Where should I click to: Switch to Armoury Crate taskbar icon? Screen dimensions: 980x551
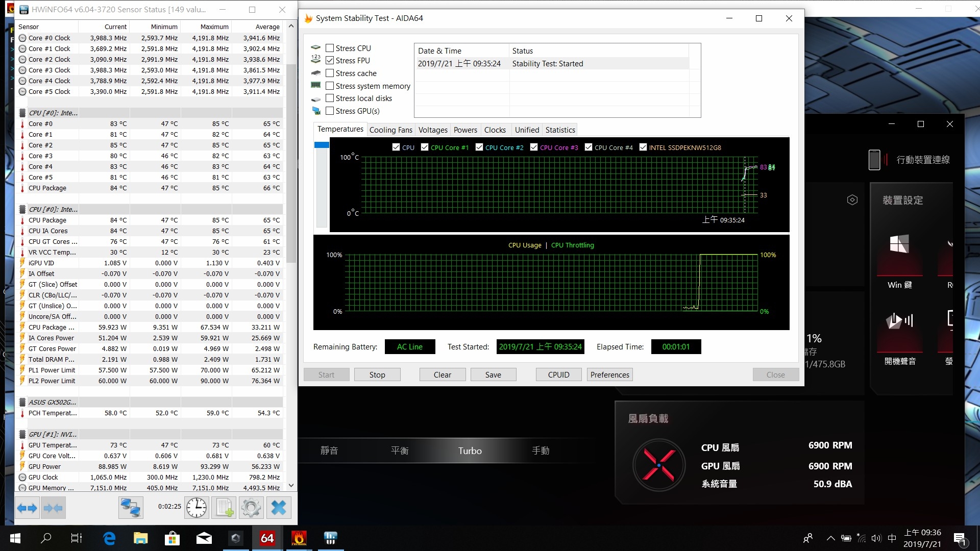tap(235, 538)
